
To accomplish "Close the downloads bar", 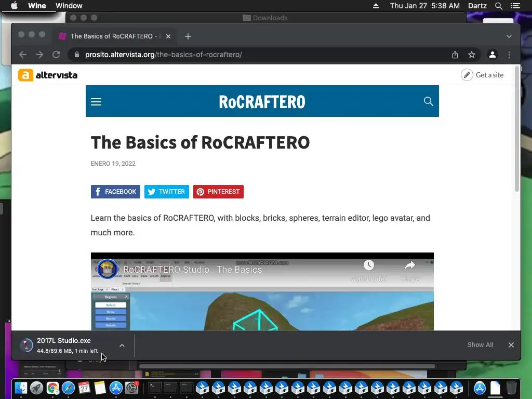I will (x=511, y=345).
